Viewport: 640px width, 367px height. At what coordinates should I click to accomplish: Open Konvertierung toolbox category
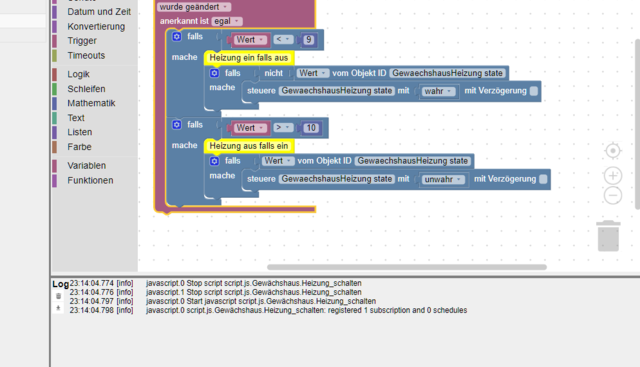click(96, 27)
